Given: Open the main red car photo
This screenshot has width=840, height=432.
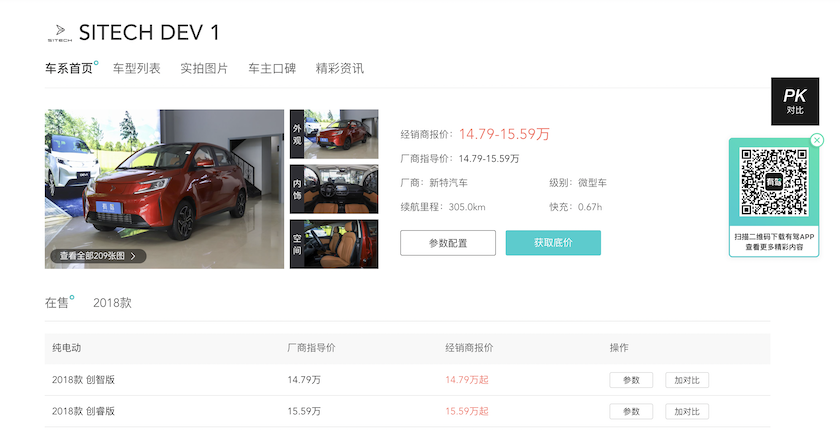Looking at the screenshot, I should pos(164,189).
